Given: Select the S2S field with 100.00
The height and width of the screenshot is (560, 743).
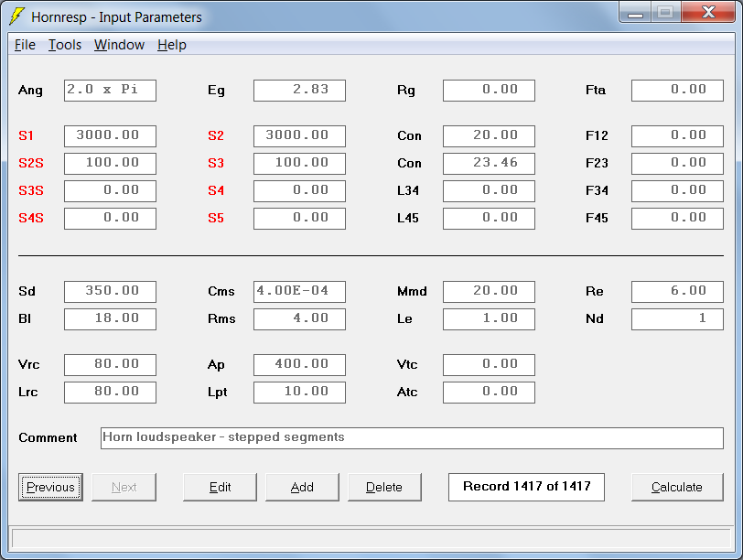Looking at the screenshot, I should (x=110, y=164).
